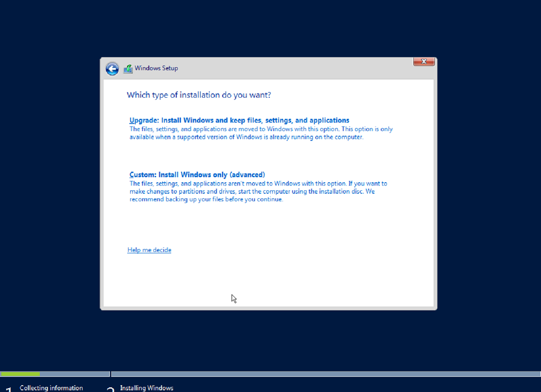The image size is (541, 392).
Task: Choose Custom: Install Windows only (advanced)
Action: (x=197, y=175)
